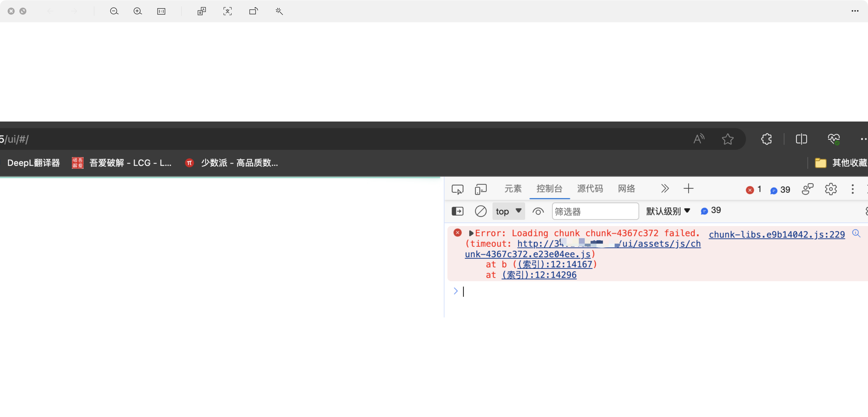Open the 元素 panel
This screenshot has width=868, height=417.
click(x=513, y=189)
